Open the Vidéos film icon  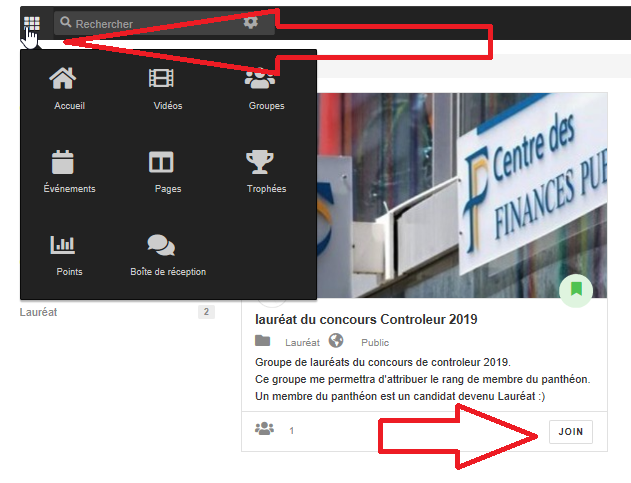(x=161, y=78)
